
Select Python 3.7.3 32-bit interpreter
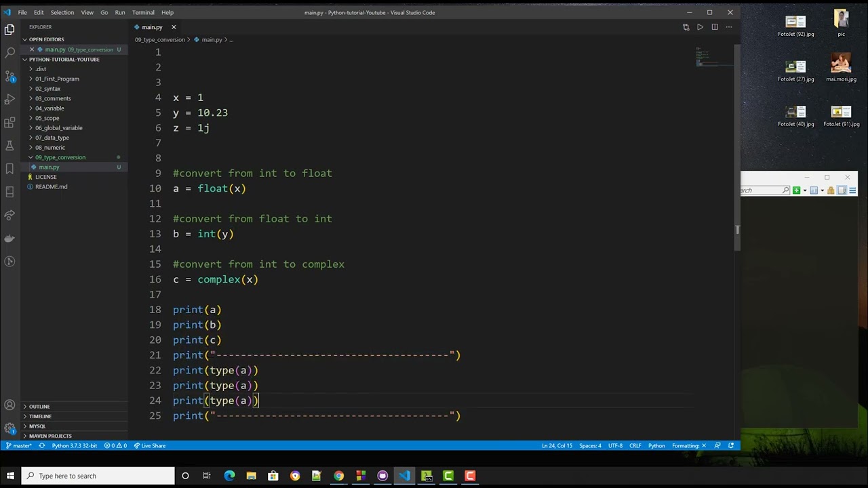point(75,446)
